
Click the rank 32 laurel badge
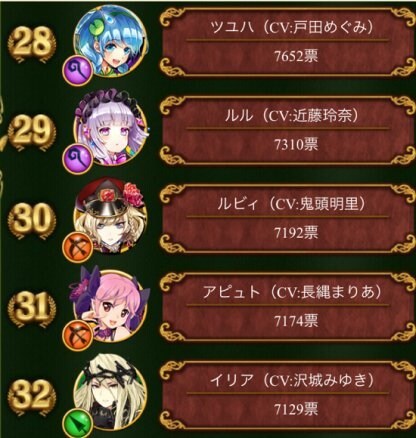point(31,395)
